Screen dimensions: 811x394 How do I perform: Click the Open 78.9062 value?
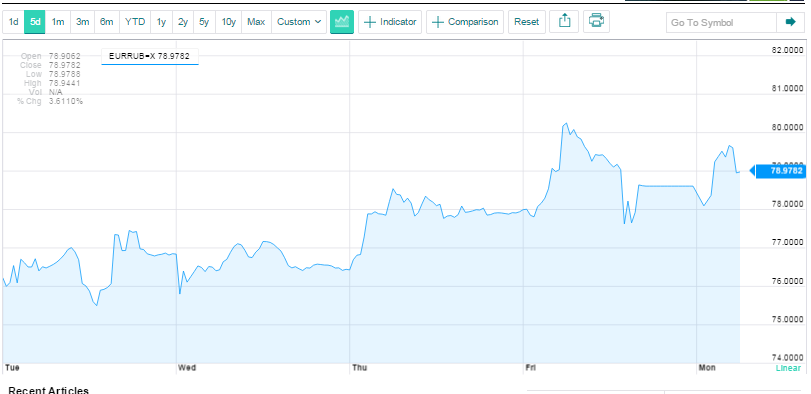tap(64, 56)
